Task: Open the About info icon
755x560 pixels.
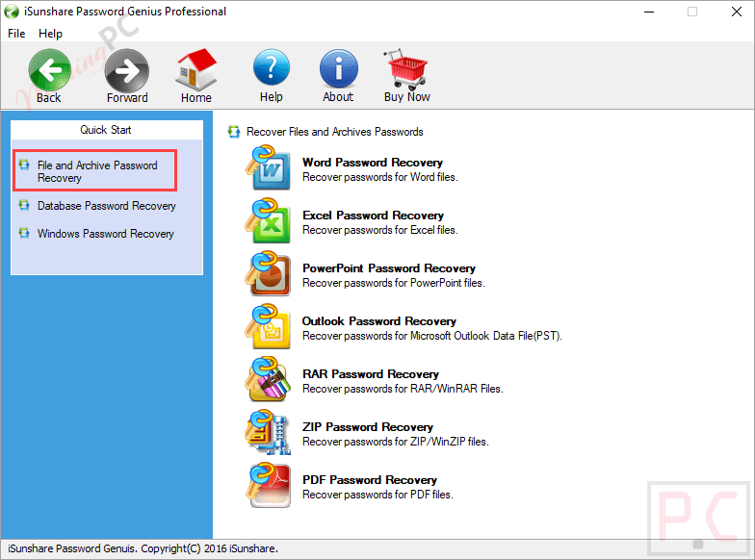Action: pyautogui.click(x=339, y=69)
